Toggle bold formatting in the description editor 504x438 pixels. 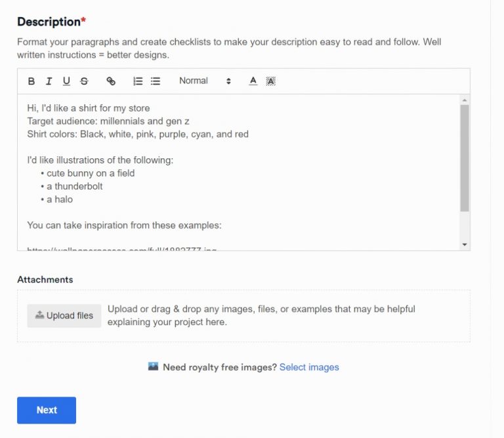[31, 81]
